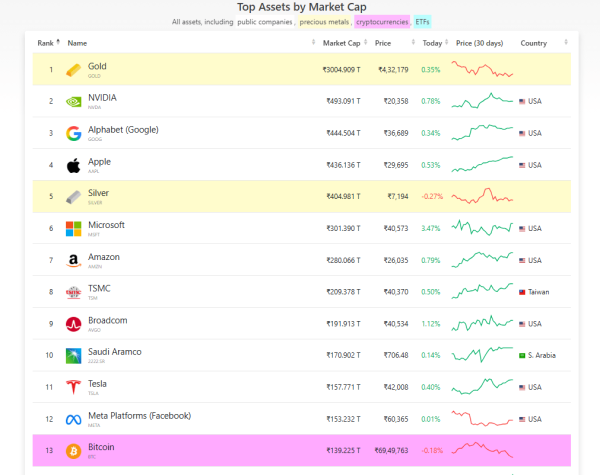Click the S. Arabia flag icon
The width and height of the screenshot is (600, 475).
click(x=522, y=356)
